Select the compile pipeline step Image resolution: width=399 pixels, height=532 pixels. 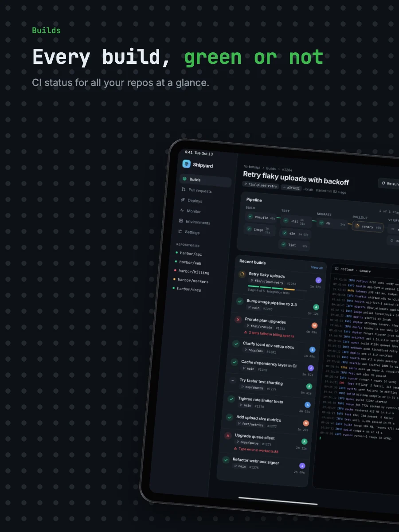(261, 217)
